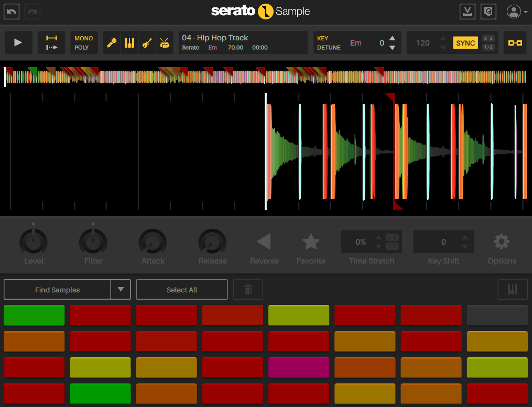The image size is (532, 407).
Task: Toggle the link/chain icon at top right
Action: [515, 43]
